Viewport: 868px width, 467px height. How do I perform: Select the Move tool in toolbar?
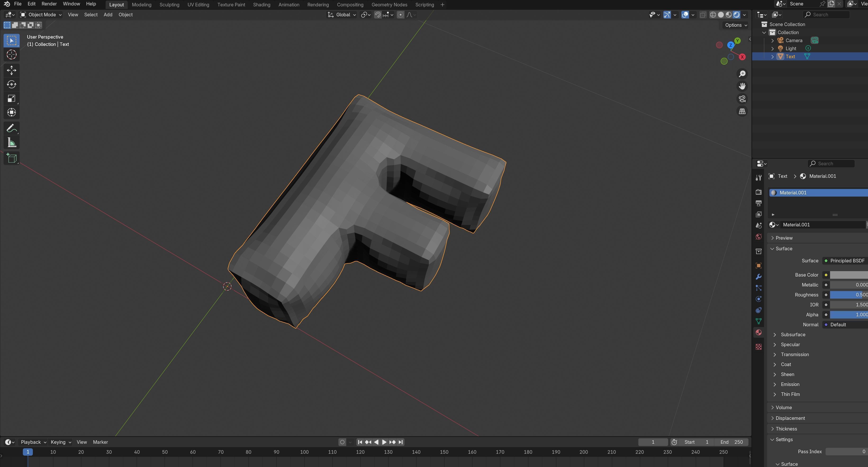[x=11, y=70]
